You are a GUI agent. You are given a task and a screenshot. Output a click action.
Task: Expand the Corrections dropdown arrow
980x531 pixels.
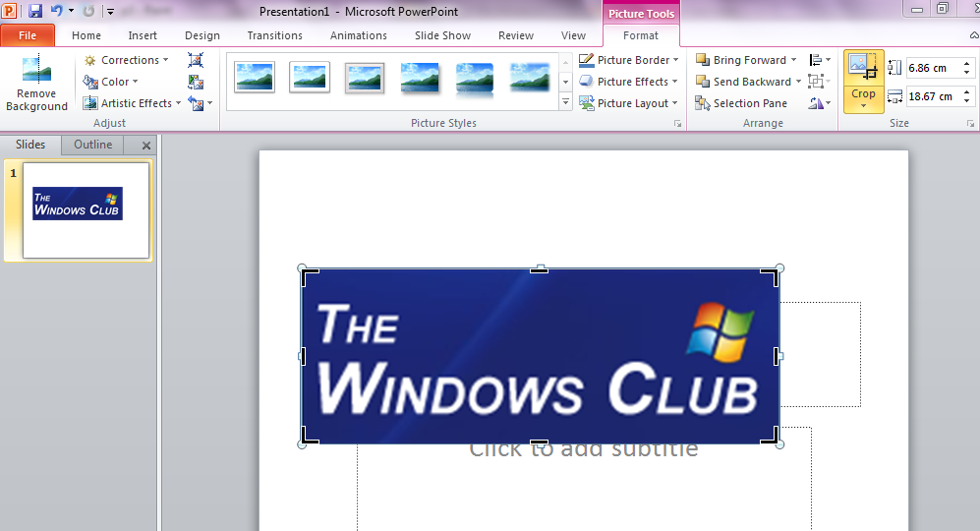165,60
